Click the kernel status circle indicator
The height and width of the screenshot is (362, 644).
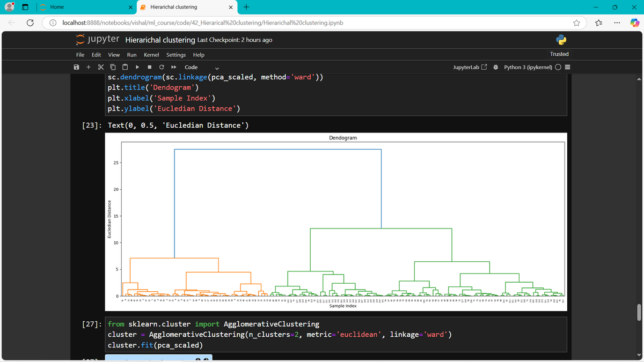558,67
